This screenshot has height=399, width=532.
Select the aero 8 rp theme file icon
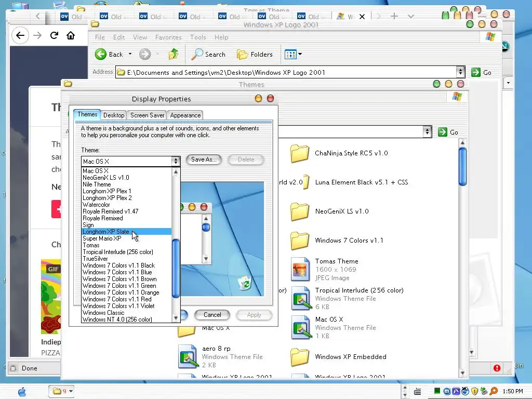[188, 357]
